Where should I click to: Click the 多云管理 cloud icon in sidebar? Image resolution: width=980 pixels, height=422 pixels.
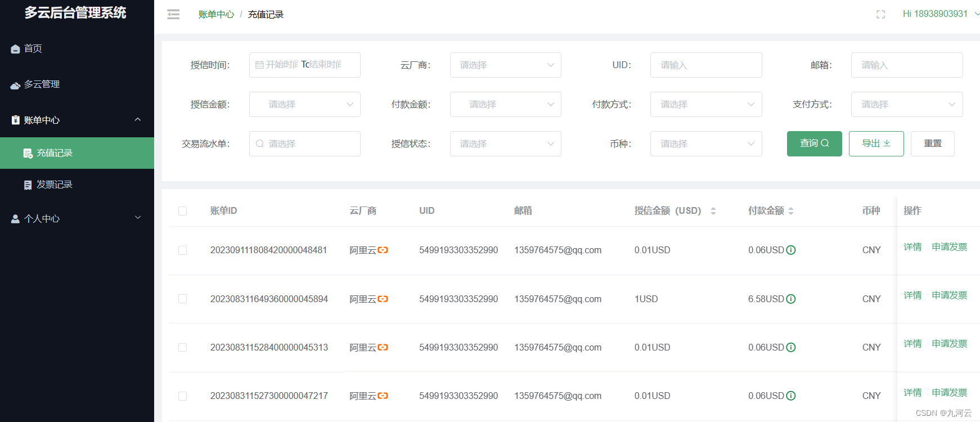pos(16,85)
